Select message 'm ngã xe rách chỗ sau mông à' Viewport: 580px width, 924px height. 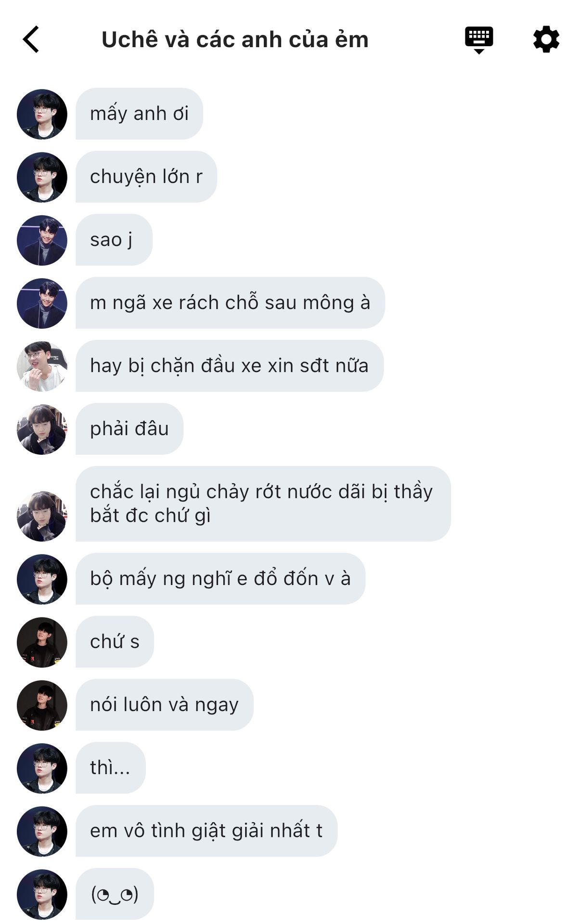click(230, 303)
